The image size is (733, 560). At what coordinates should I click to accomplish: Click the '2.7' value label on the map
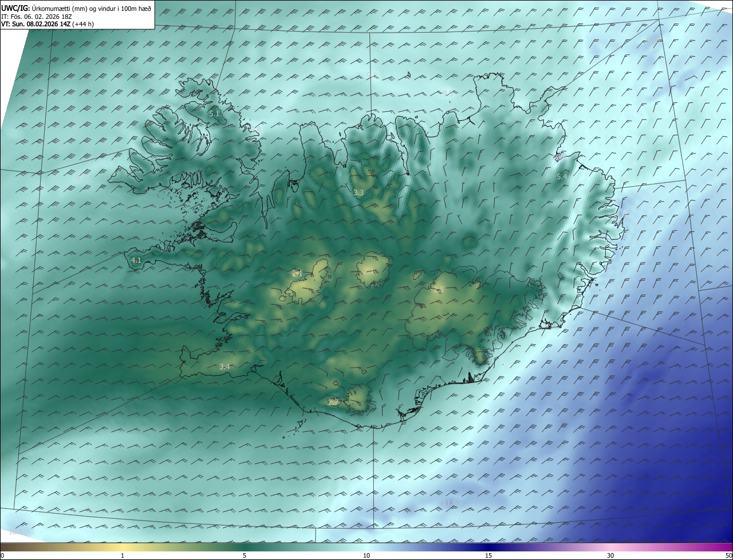(x=333, y=403)
